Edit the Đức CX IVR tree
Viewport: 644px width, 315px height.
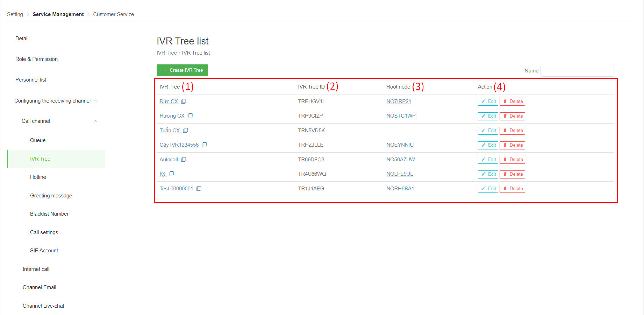[488, 101]
